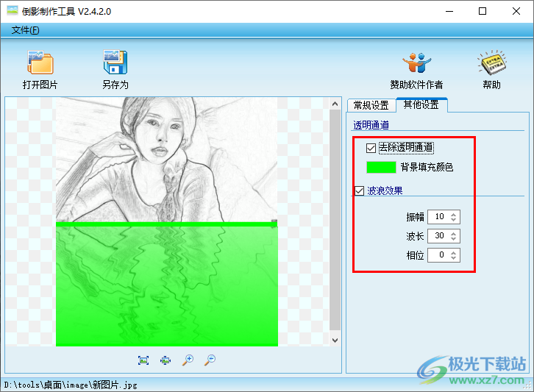The image size is (534, 392).
Task: Click the 另存为 save disk icon
Action: pos(115,63)
